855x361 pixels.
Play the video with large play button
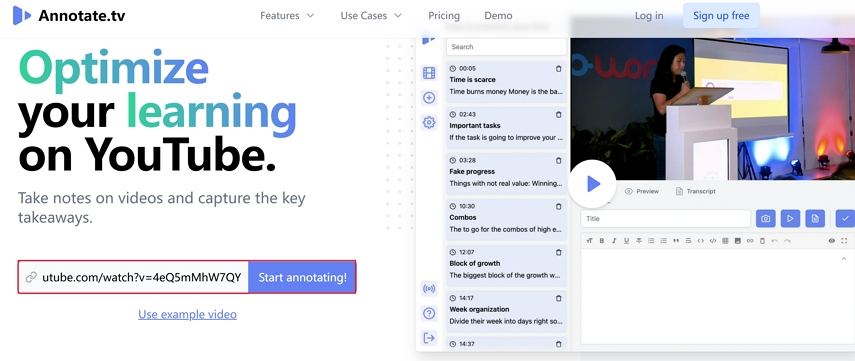592,184
